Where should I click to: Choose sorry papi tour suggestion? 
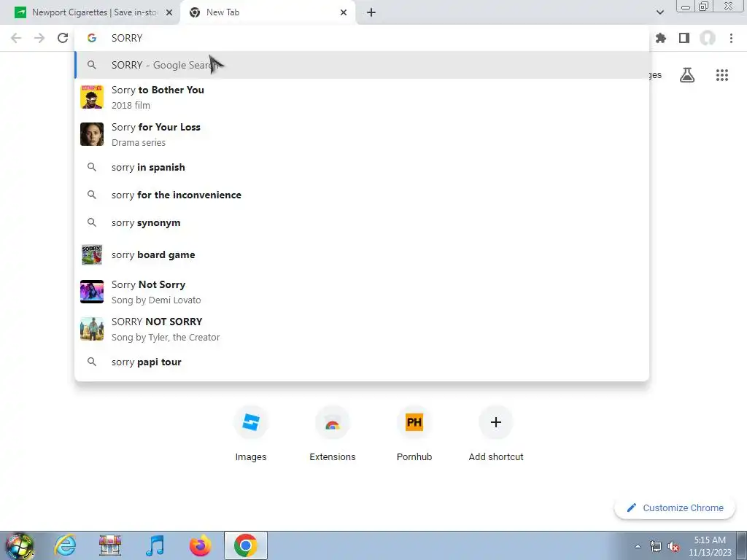coord(362,362)
